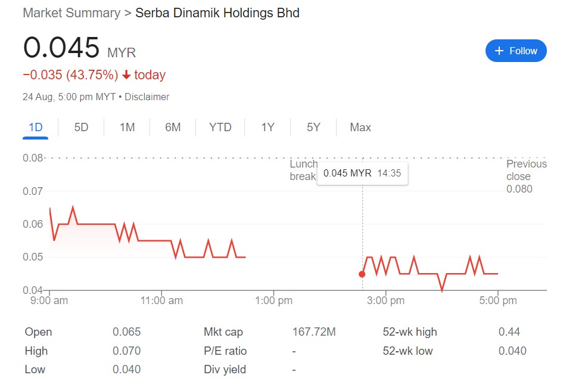The image size is (588, 381).
Task: Click the red down arrow icon
Action: (126, 75)
